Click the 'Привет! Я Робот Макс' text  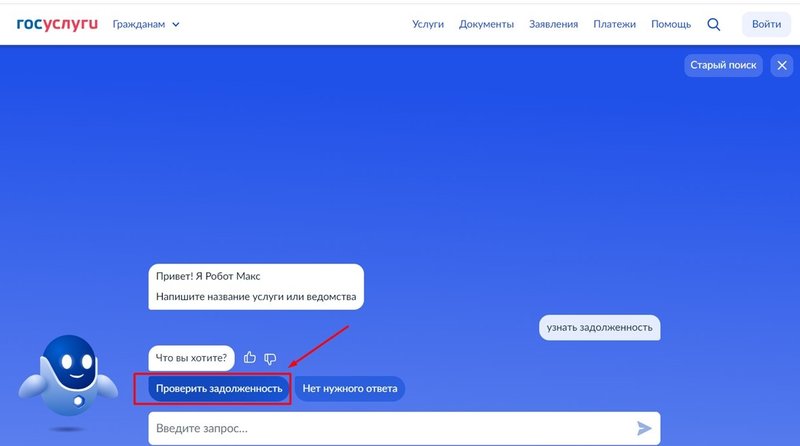[x=208, y=276]
